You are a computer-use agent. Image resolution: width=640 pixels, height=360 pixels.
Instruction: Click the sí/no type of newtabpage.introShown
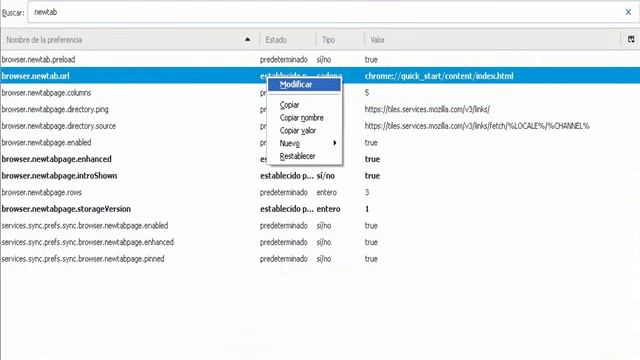click(326, 176)
